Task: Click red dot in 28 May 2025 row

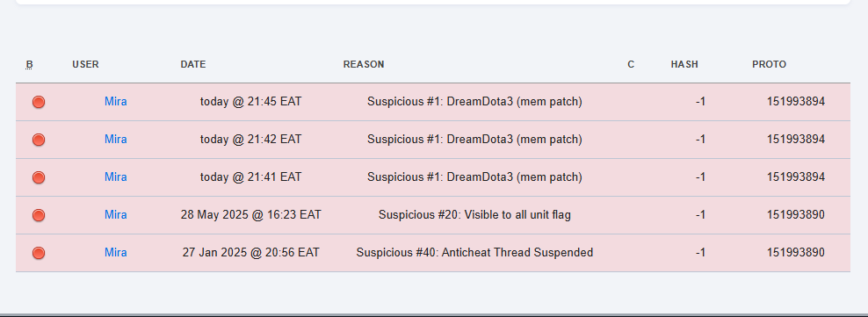Action: 38,214
